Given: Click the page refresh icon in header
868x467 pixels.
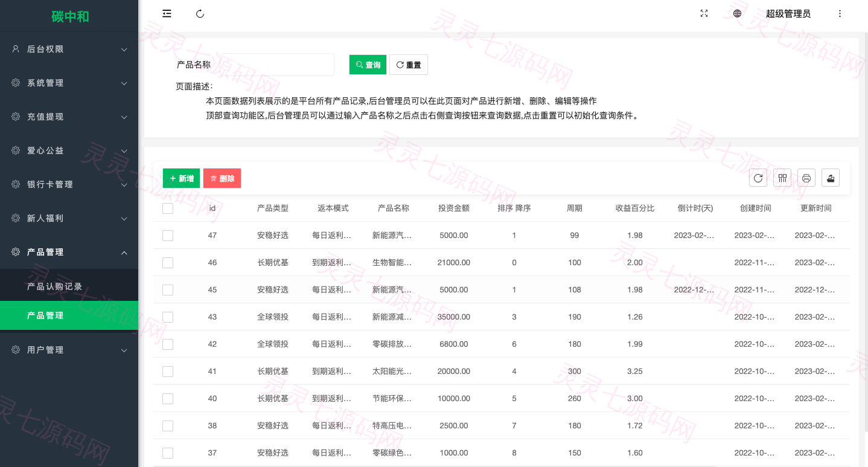Looking at the screenshot, I should pyautogui.click(x=200, y=14).
